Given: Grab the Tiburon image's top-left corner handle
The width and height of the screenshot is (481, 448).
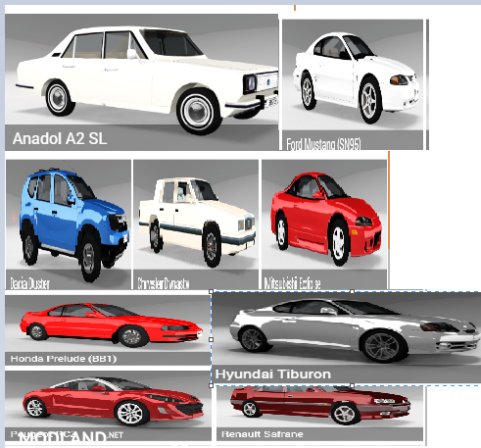Looking at the screenshot, I should [x=212, y=291].
